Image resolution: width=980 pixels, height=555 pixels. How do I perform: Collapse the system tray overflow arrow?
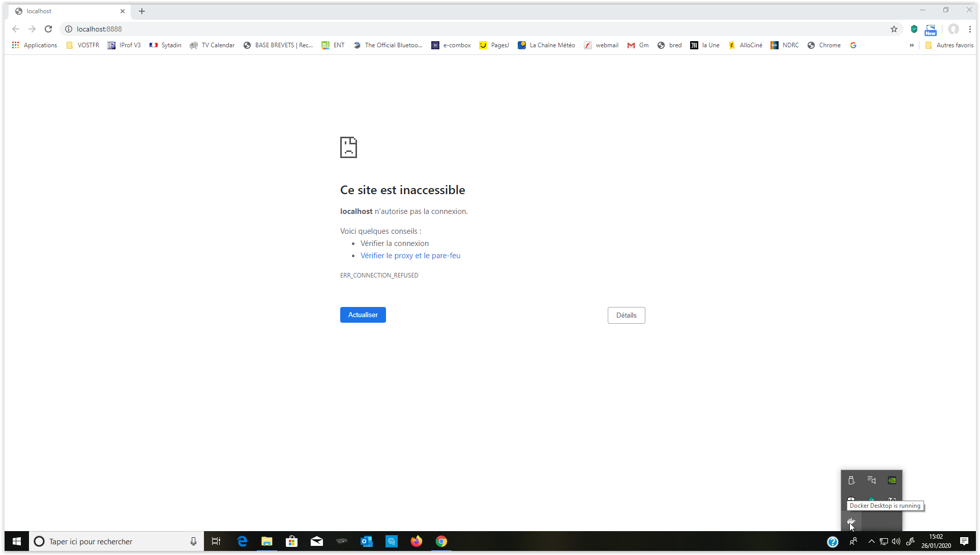pos(871,541)
